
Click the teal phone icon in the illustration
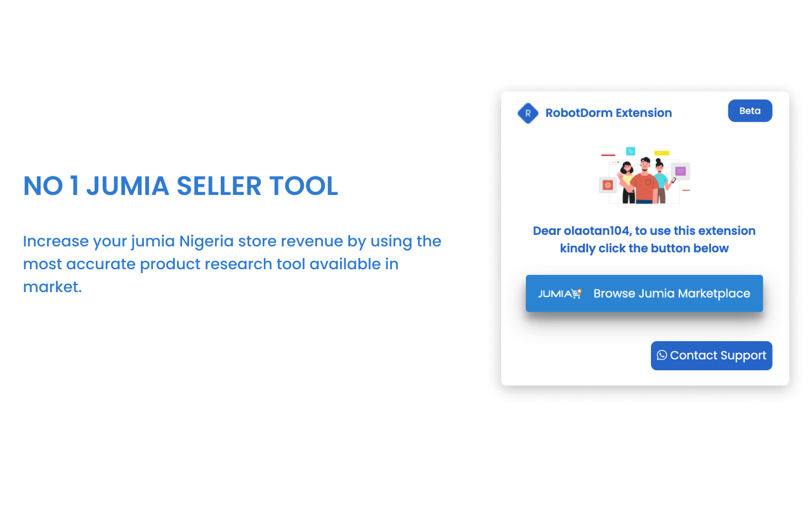(631, 151)
